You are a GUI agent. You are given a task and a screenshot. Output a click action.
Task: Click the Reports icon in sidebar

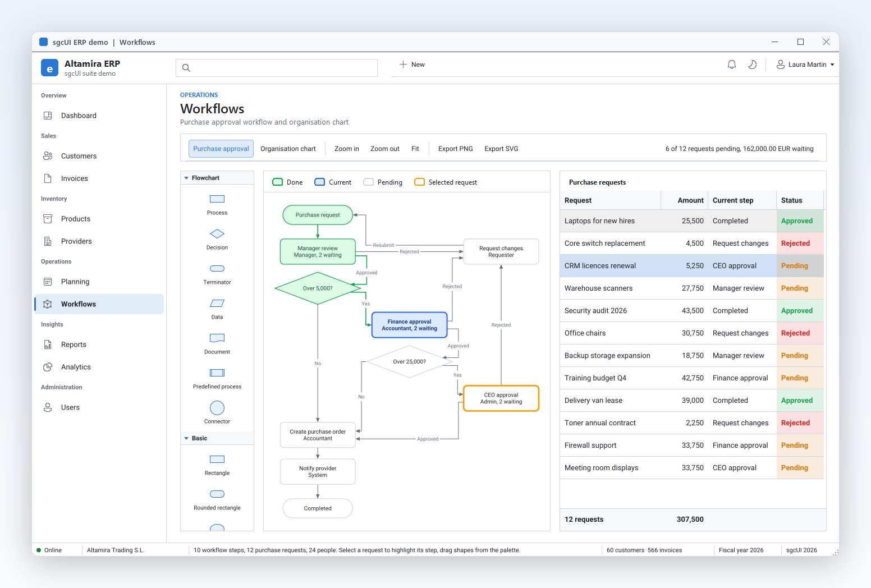click(x=48, y=344)
